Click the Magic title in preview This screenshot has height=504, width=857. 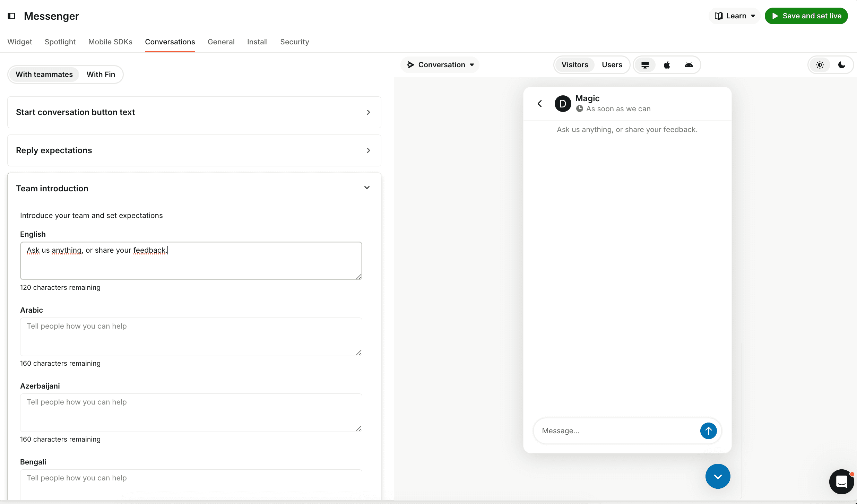(x=587, y=98)
